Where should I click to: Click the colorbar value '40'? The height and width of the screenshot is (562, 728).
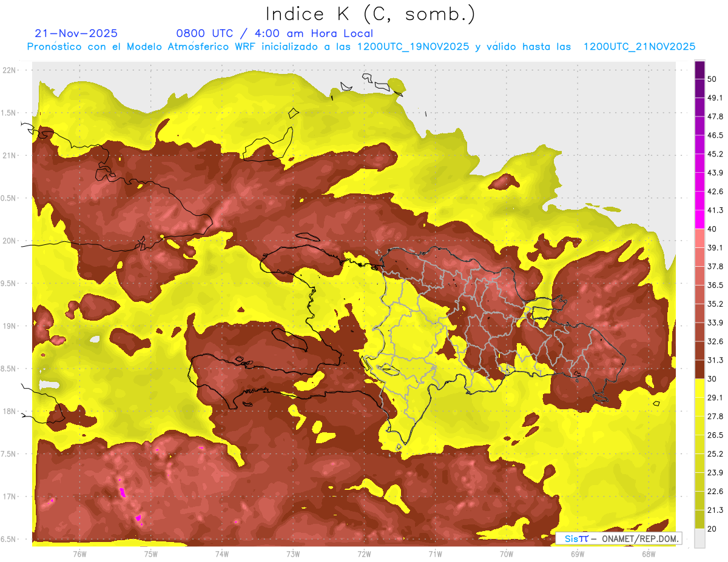pyautogui.click(x=713, y=229)
